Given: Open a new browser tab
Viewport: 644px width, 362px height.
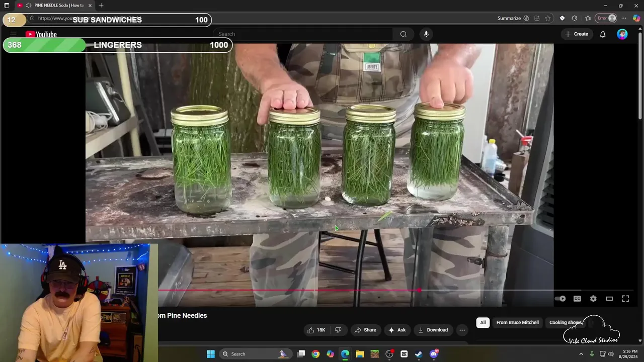Looking at the screenshot, I should pos(101,6).
